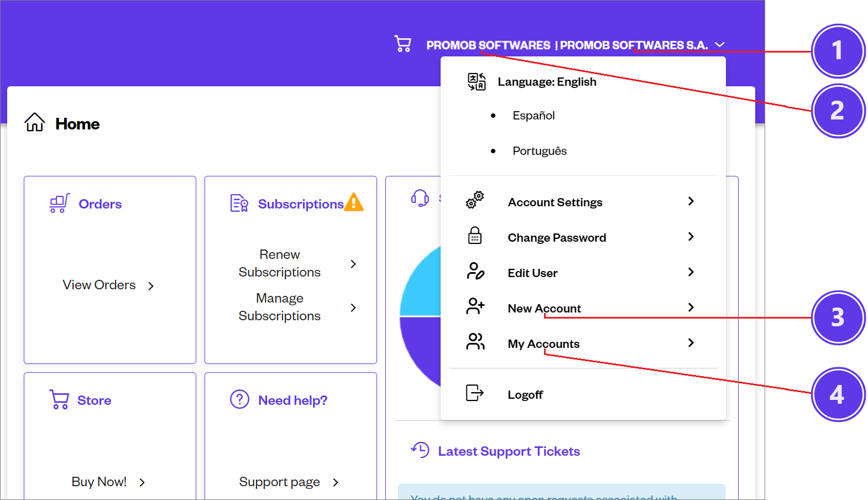Expand Account Settings via its chevron
Screen dimensions: 868x500
click(x=691, y=201)
